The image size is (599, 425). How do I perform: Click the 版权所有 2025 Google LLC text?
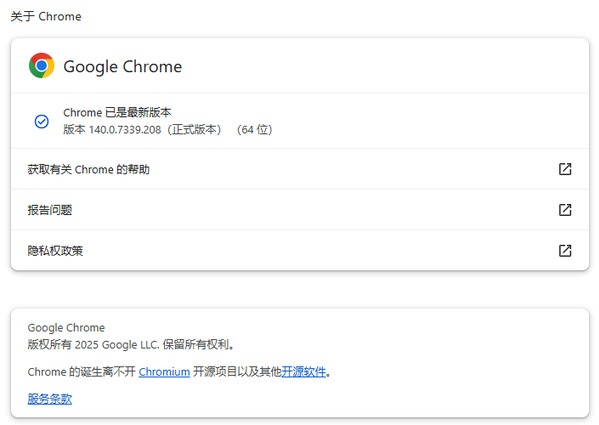coord(131,344)
